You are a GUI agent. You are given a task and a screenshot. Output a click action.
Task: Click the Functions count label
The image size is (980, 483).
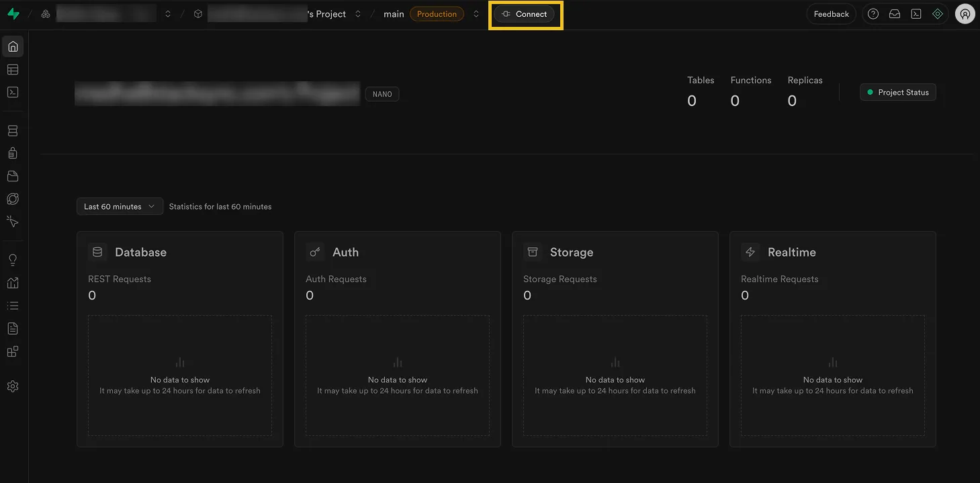751,80
